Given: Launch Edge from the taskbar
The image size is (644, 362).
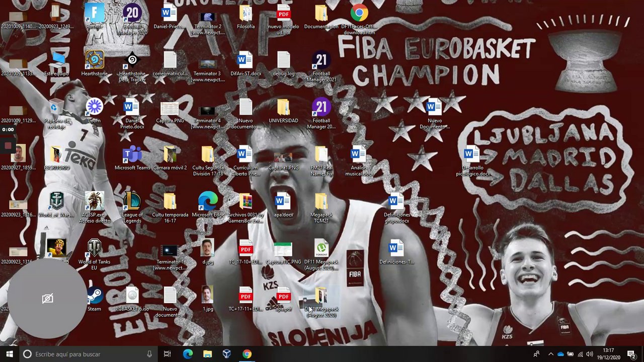Looking at the screenshot, I should [x=188, y=354].
